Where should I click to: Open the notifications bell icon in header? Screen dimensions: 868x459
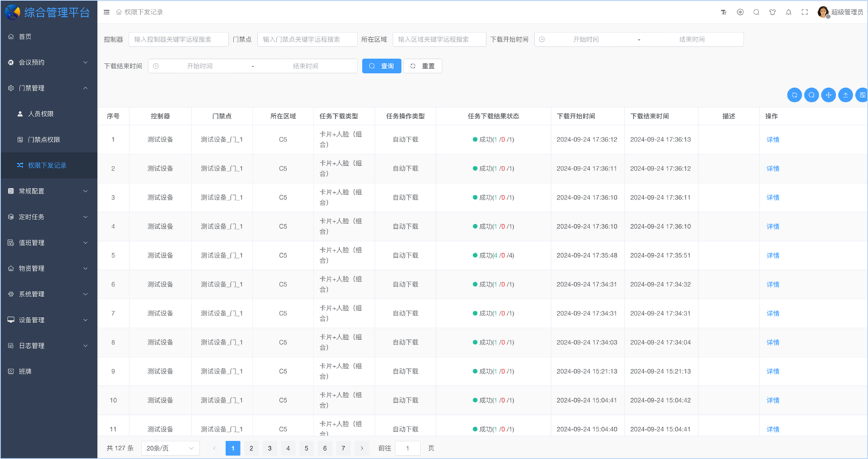coord(787,12)
